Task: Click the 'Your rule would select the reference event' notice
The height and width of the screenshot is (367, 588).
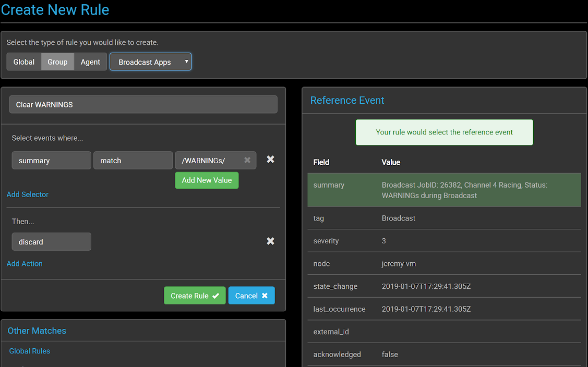Action: point(444,132)
